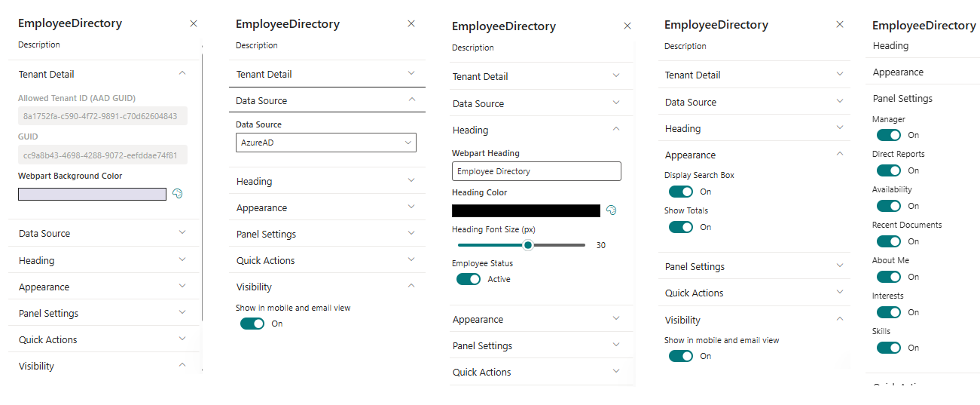980x405 pixels.
Task: Open the Heading Color picker icon
Action: coord(612,210)
